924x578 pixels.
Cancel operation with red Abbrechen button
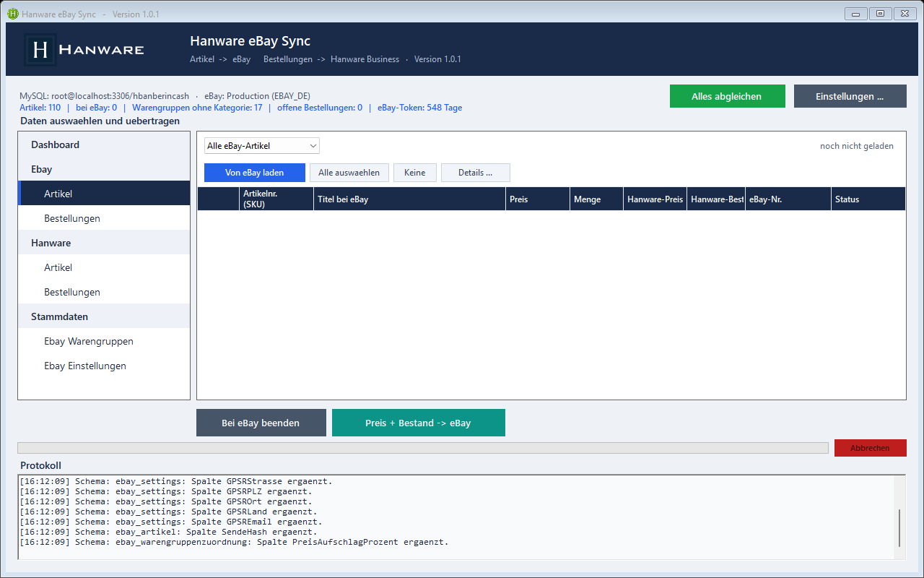click(x=870, y=448)
